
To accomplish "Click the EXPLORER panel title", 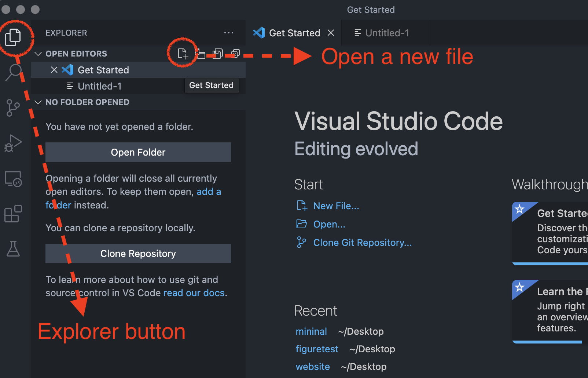I will click(66, 33).
